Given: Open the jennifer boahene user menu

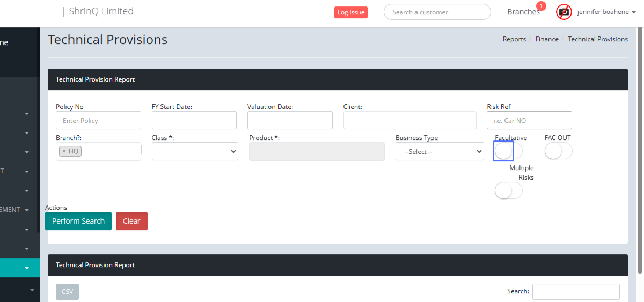Looking at the screenshot, I should click(606, 12).
